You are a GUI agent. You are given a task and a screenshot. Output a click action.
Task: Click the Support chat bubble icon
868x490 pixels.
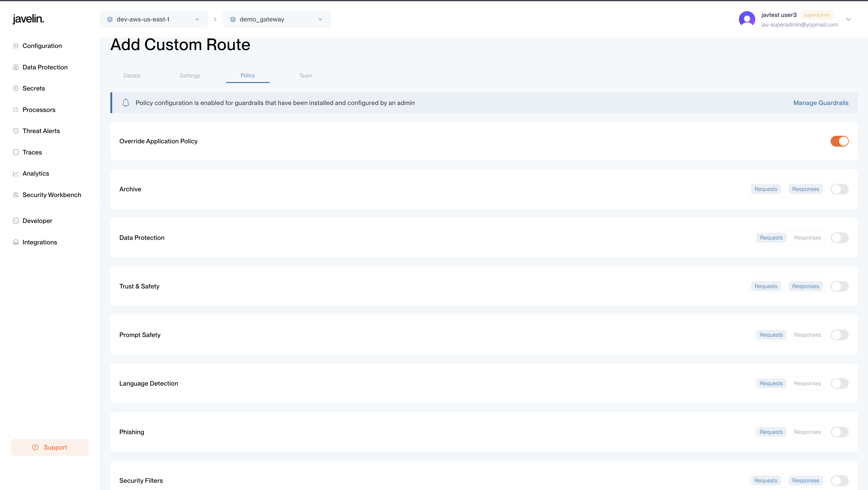coord(35,447)
